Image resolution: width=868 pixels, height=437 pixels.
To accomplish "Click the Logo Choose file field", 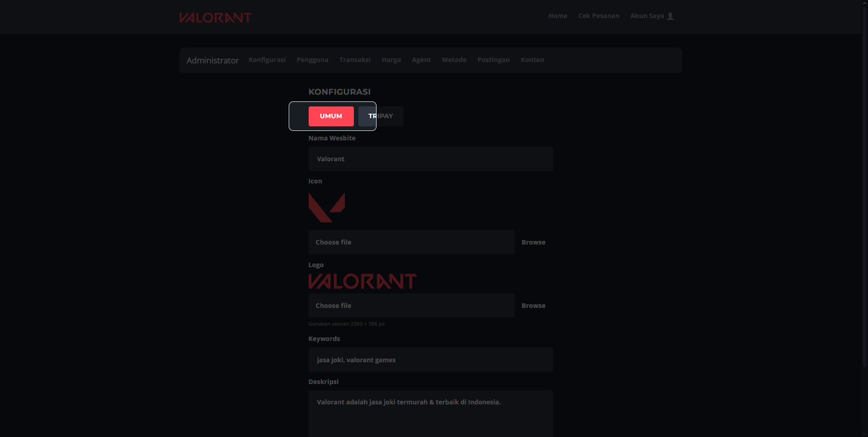I will [x=411, y=306].
